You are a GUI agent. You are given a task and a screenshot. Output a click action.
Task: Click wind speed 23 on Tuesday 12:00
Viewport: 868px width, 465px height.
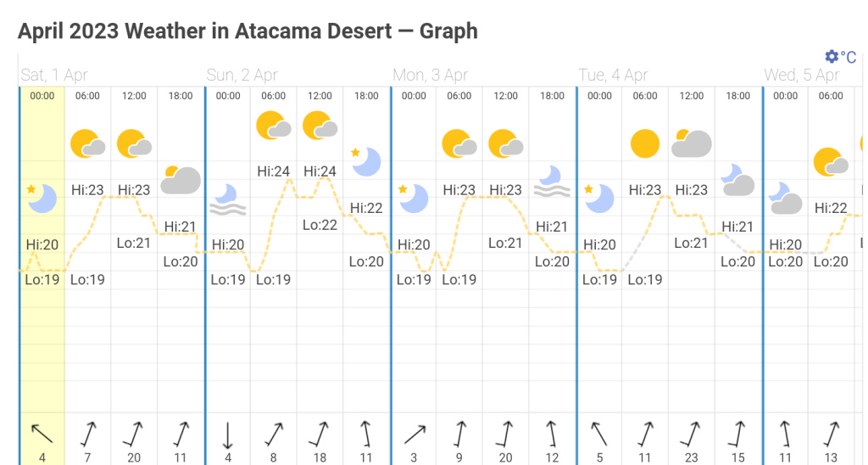coord(692,458)
